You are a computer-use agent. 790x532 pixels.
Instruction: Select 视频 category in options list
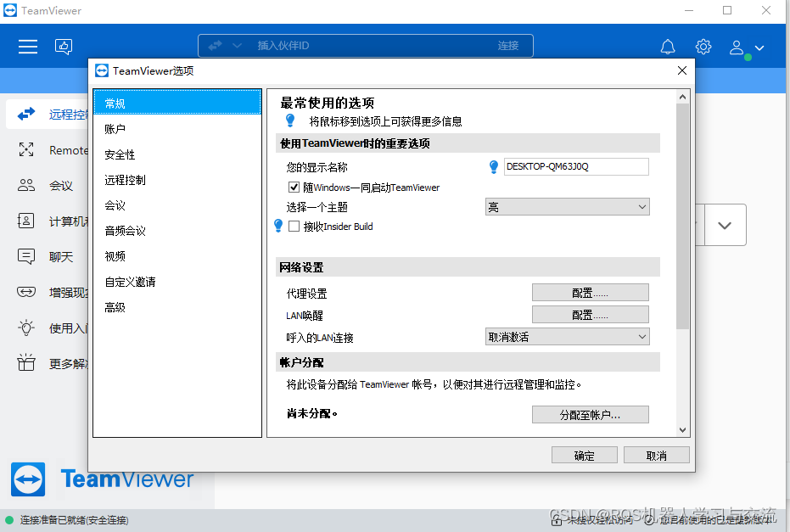(x=177, y=256)
